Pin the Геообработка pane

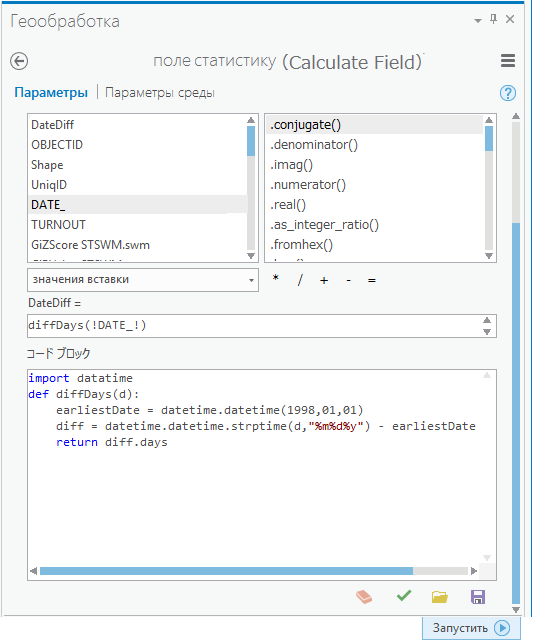493,19
